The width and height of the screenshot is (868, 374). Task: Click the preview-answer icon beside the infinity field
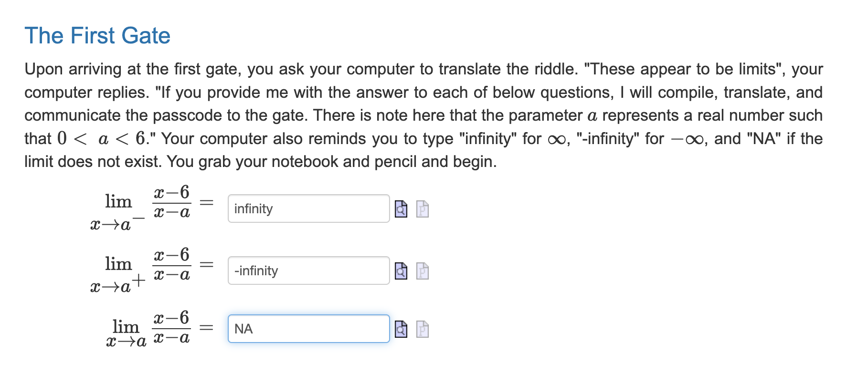pyautogui.click(x=401, y=208)
